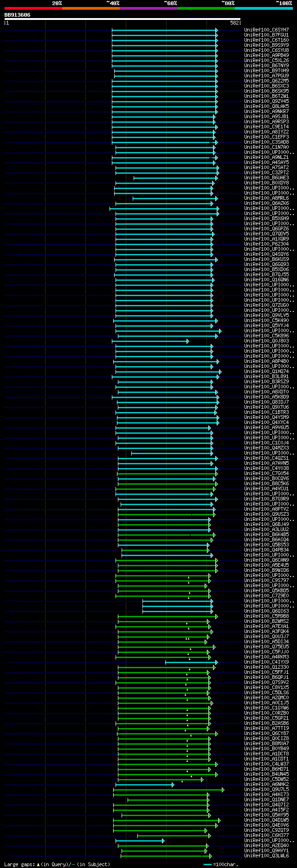Image resolution: width=297 pixels, height=868 pixels.
Task: Open UniRef100_C7G054 green hit
Action: [266, 474]
